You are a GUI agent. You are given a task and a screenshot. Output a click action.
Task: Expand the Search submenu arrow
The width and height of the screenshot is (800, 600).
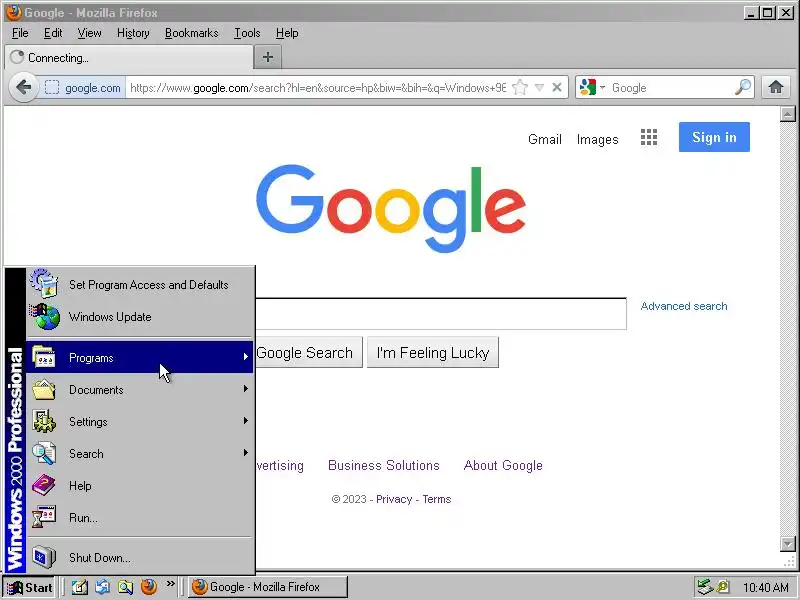(x=246, y=453)
